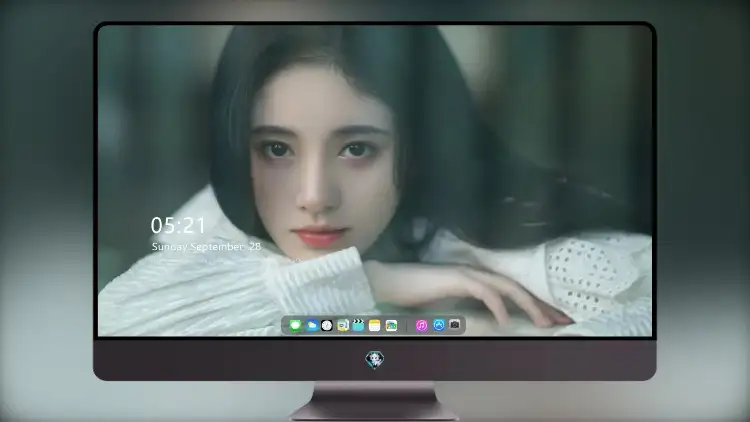Open the green-and-yellow document-style app in the dock

[342, 325]
